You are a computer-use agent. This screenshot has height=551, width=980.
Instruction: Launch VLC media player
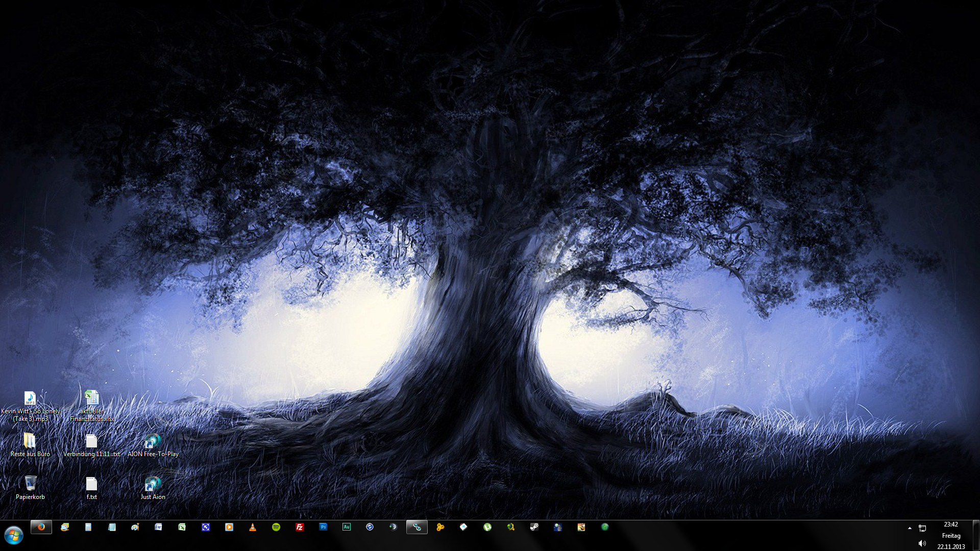coord(253,527)
